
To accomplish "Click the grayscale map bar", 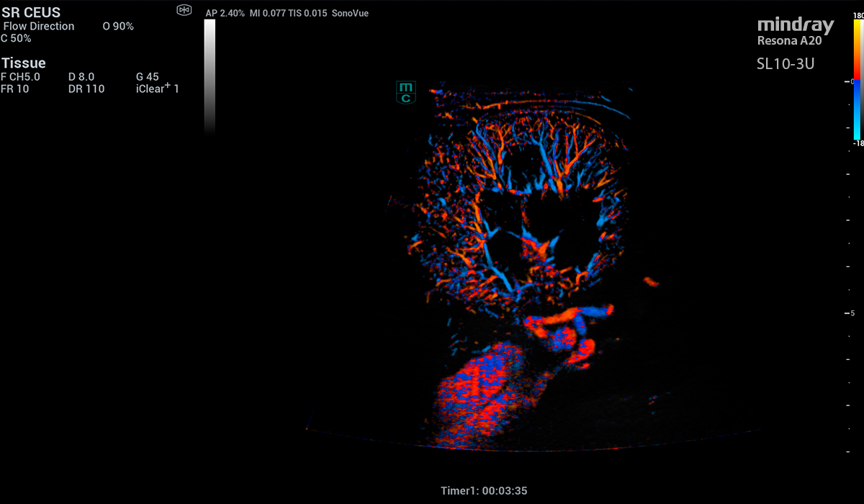I will tap(210, 76).
